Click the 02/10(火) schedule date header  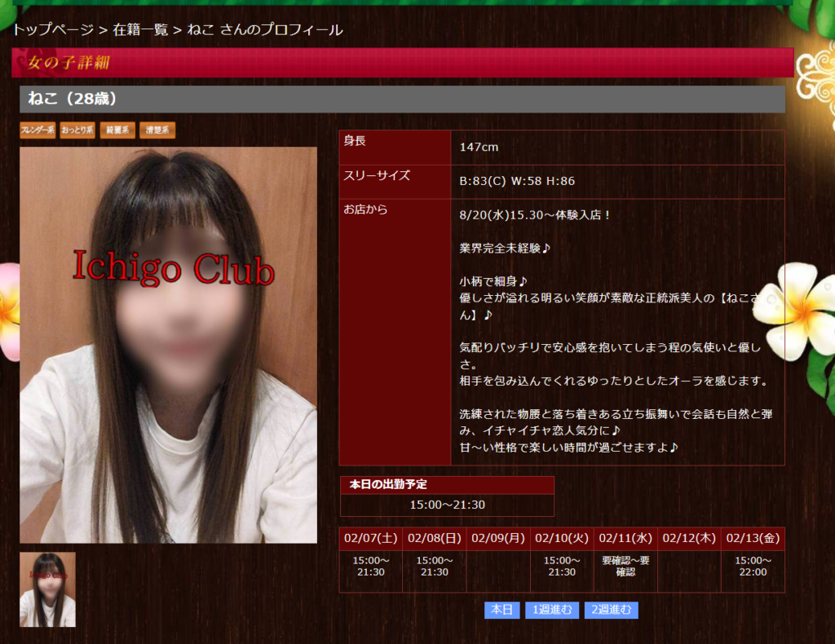(x=562, y=539)
